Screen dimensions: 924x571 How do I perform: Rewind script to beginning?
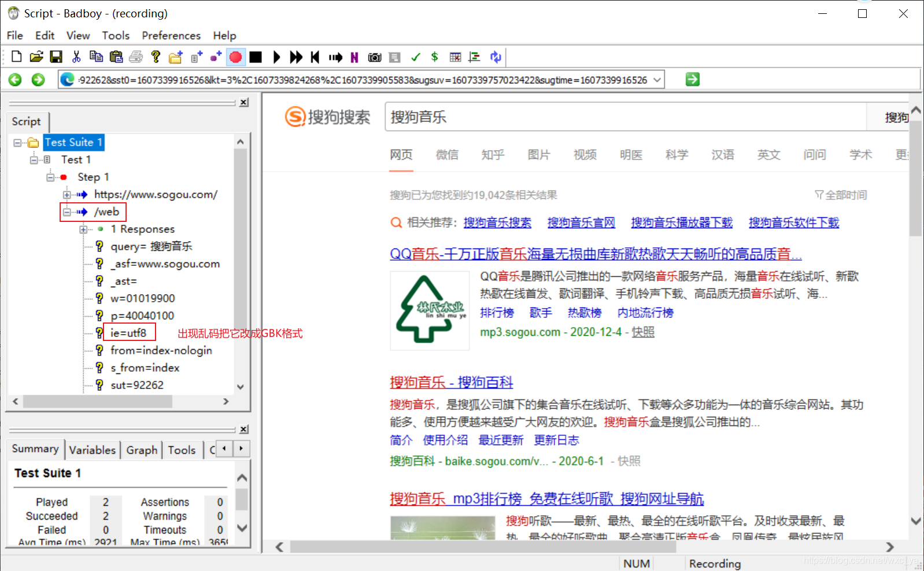(x=315, y=57)
